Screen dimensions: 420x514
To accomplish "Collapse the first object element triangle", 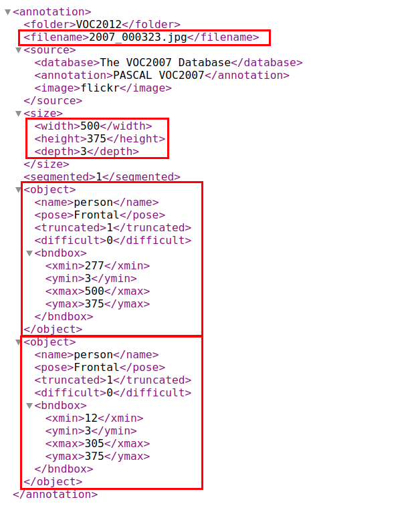I will point(19,190).
